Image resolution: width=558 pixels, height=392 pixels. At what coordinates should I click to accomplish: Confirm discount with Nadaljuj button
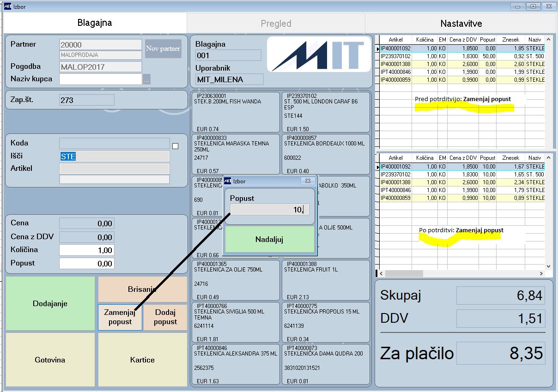269,239
